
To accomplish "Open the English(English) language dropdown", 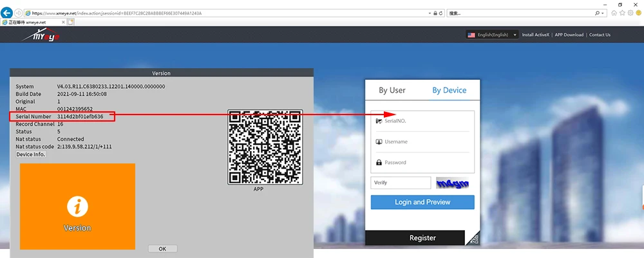I will (x=493, y=35).
